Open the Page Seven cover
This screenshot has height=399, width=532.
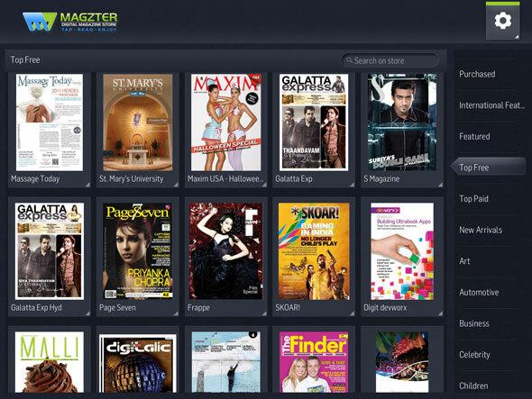tap(137, 251)
